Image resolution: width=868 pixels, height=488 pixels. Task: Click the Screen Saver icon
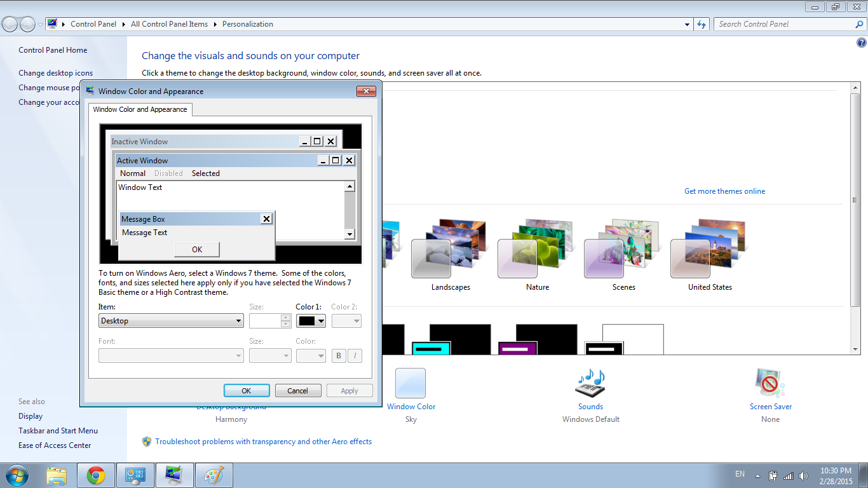[770, 383]
